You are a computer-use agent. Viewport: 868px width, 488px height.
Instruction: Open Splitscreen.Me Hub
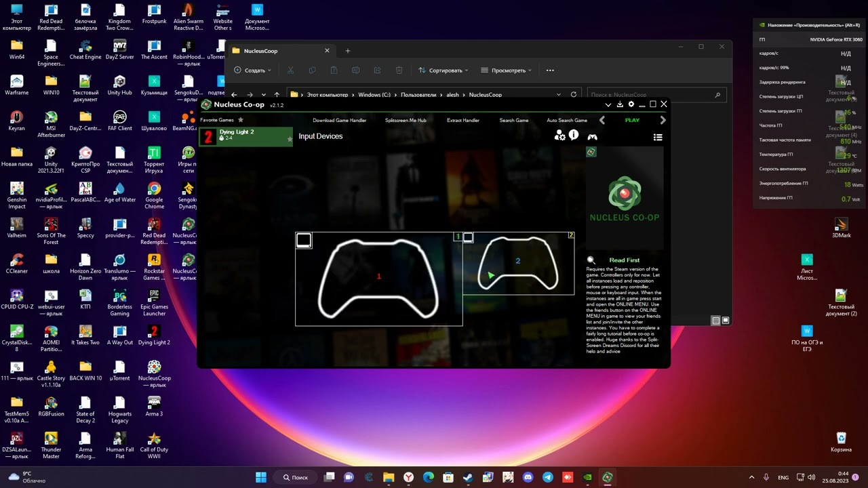tap(406, 121)
